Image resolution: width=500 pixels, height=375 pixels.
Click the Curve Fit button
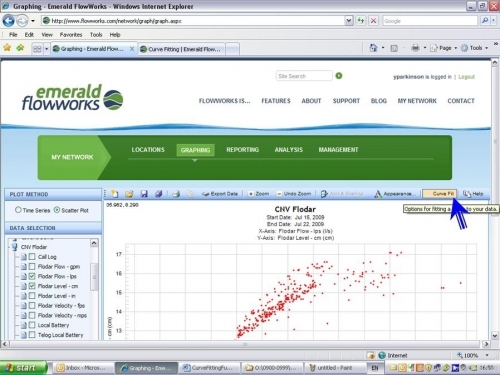(440, 194)
